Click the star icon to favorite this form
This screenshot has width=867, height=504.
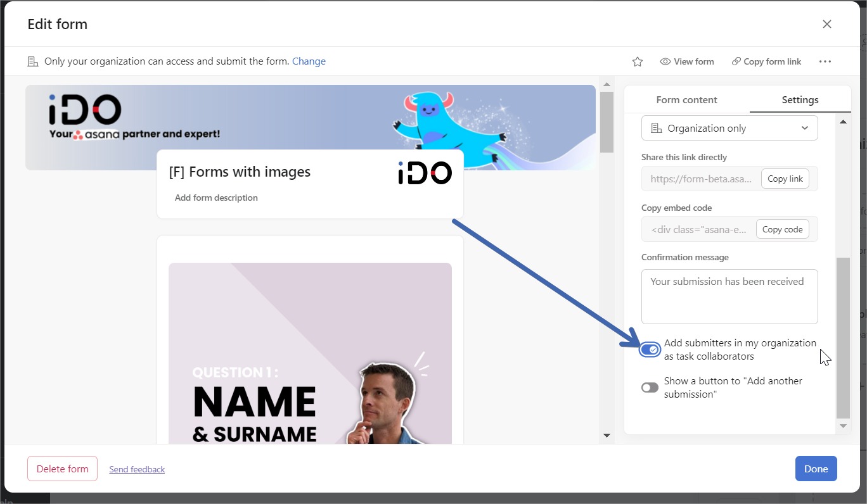(x=637, y=61)
